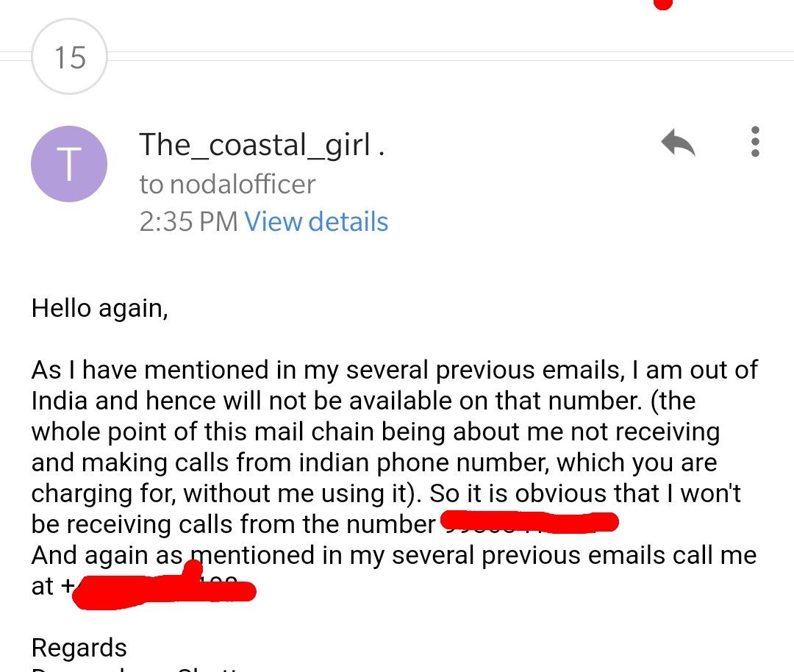Select the 'And again as mentioned' line
Screen dimensions: 794x672
(x=394, y=555)
